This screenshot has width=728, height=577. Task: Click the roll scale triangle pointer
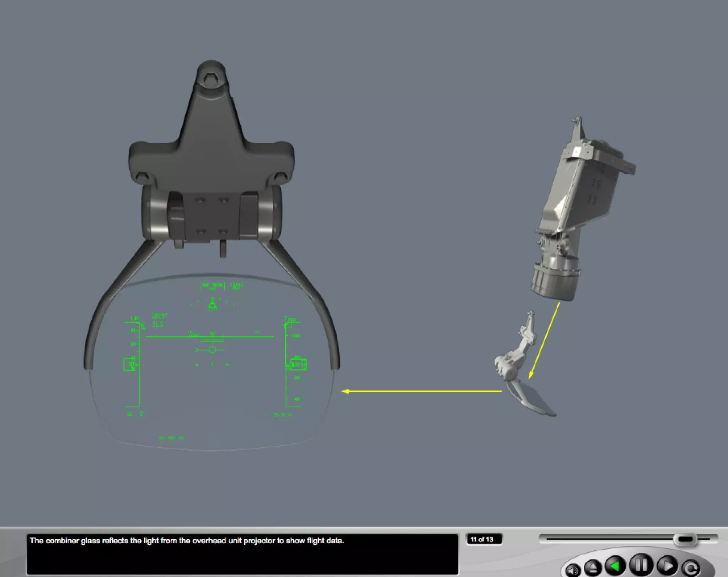[x=212, y=304]
